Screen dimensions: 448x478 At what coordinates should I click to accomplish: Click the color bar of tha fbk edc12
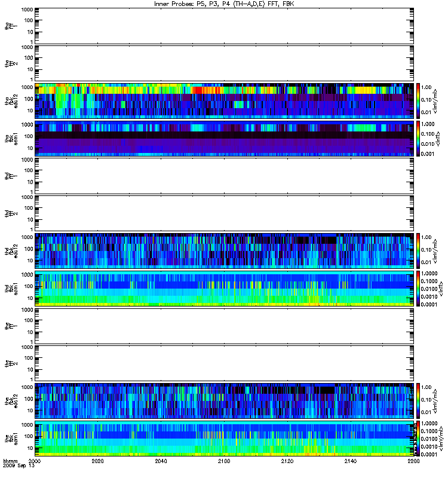[x=418, y=101]
